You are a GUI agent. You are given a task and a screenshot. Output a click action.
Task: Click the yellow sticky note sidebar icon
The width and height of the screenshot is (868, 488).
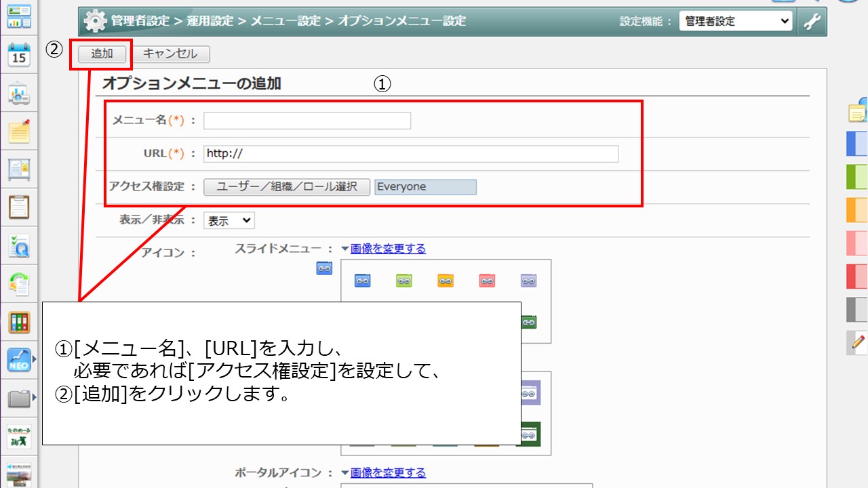point(19,131)
